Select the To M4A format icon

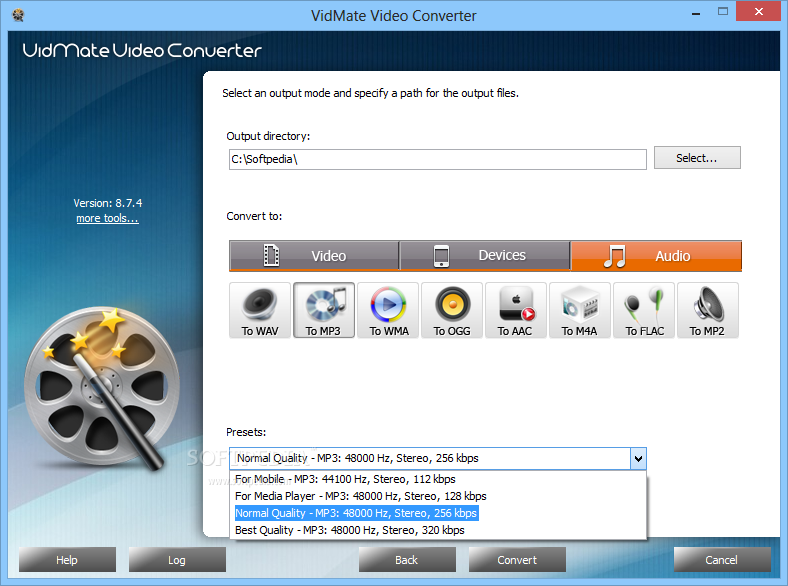point(580,310)
